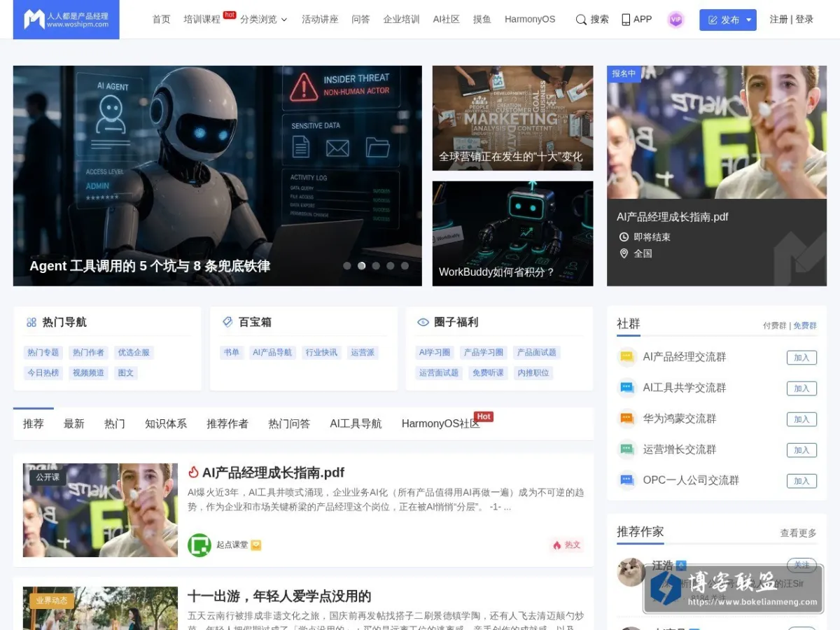Click the 热文 tag on first article
This screenshot has width=840, height=630.
tap(567, 545)
